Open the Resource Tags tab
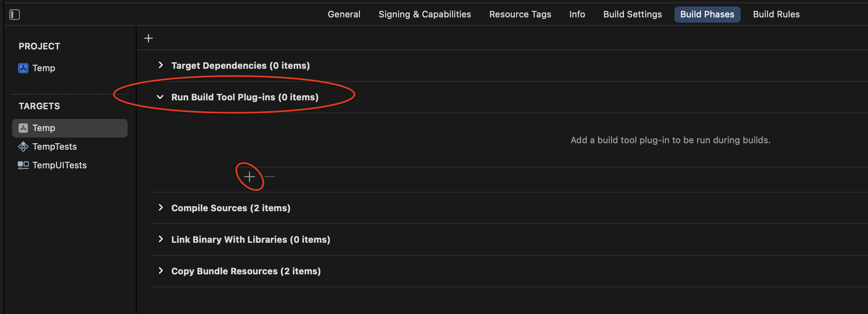This screenshot has width=868, height=314. coord(520,14)
